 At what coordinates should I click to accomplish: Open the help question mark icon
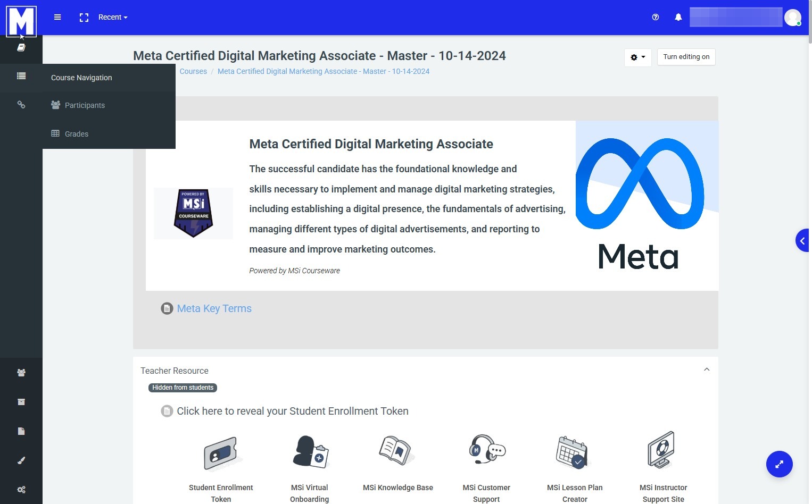656,17
